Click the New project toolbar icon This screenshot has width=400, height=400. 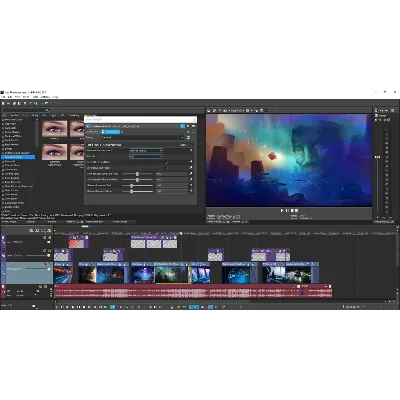click(3, 103)
